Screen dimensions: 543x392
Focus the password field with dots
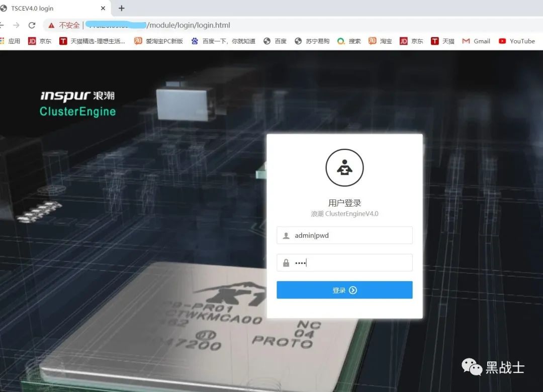344,263
